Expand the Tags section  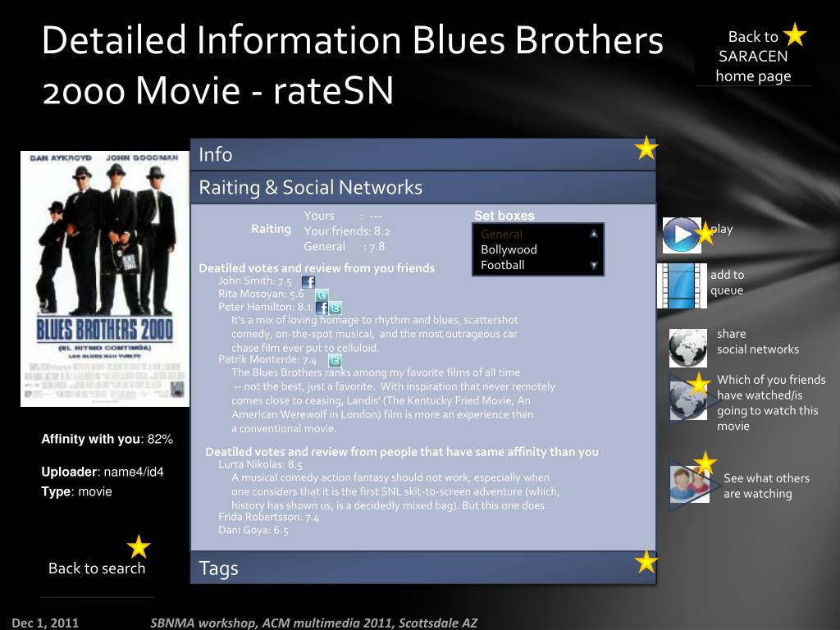click(x=423, y=568)
